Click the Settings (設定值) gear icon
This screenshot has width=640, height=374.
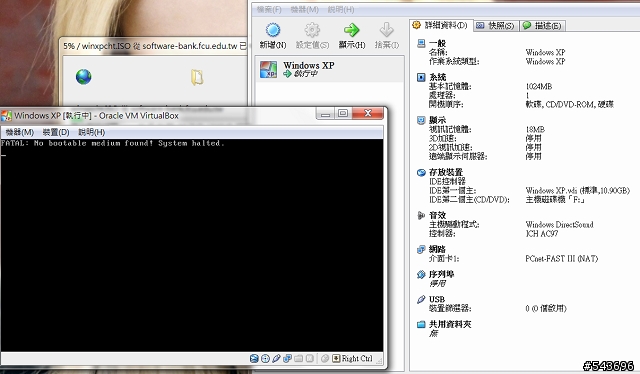[312, 30]
